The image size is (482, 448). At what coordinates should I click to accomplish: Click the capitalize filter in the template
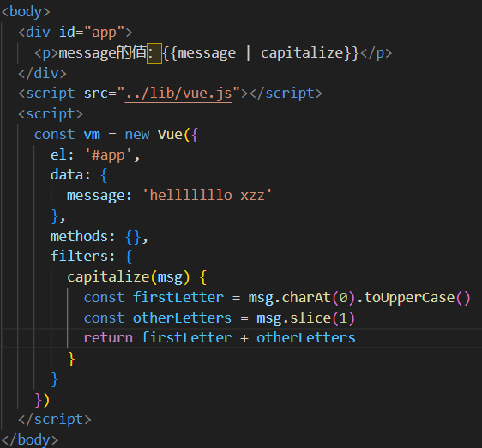tap(302, 53)
